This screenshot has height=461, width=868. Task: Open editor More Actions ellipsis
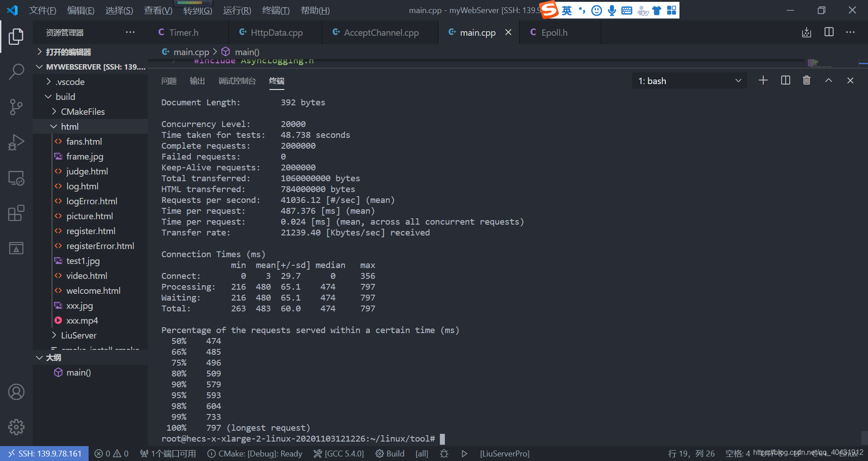tap(850, 32)
